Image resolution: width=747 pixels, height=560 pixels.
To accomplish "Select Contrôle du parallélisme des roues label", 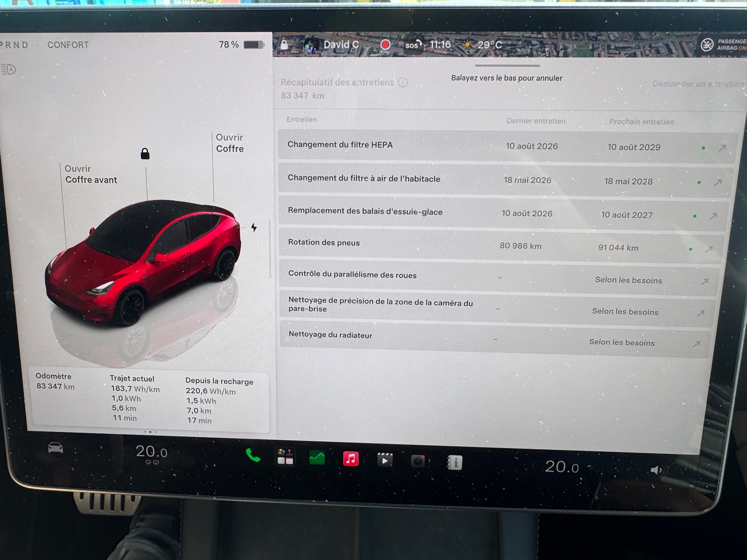I will 352,274.
